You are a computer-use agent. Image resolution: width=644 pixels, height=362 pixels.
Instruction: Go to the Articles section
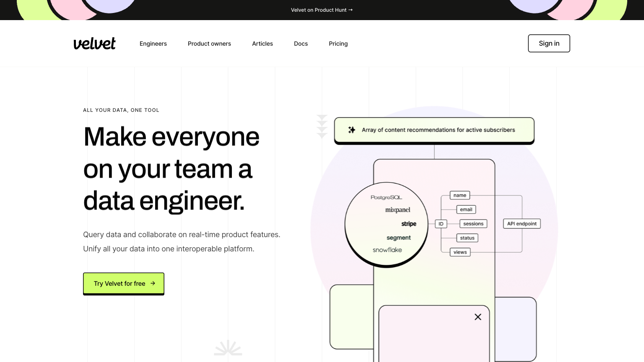[262, 44]
